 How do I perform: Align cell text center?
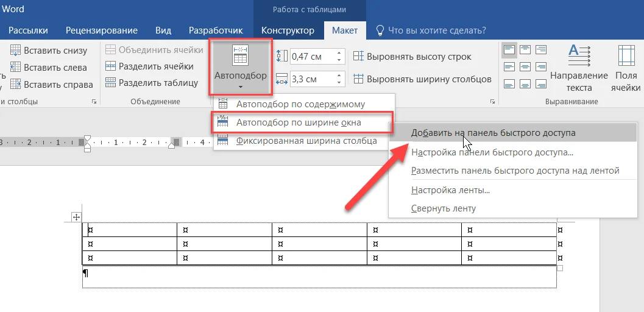pos(525,66)
